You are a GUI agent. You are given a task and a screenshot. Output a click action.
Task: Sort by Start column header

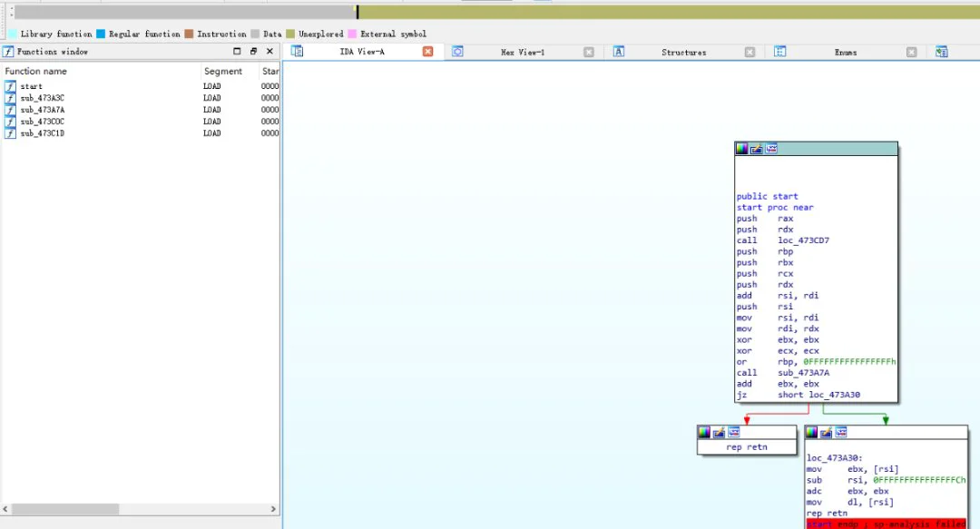point(269,72)
